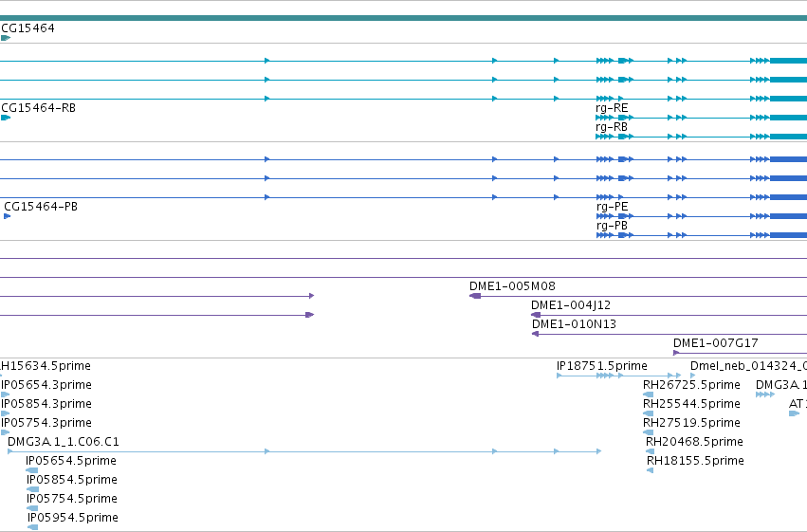The width and height of the screenshot is (807, 532).
Task: Select the wide teal gene span bar
Action: (404, 18)
